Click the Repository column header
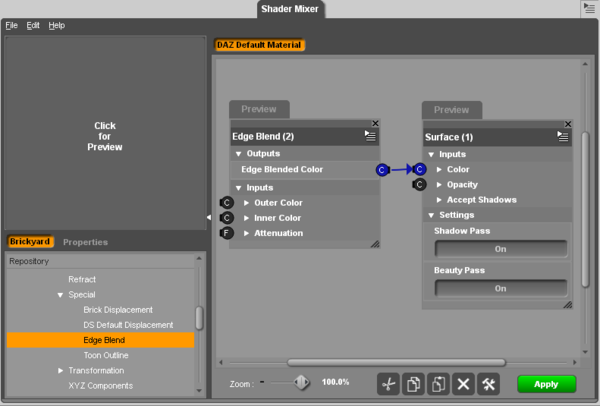Viewport: 600px width, 406px height. click(x=101, y=261)
